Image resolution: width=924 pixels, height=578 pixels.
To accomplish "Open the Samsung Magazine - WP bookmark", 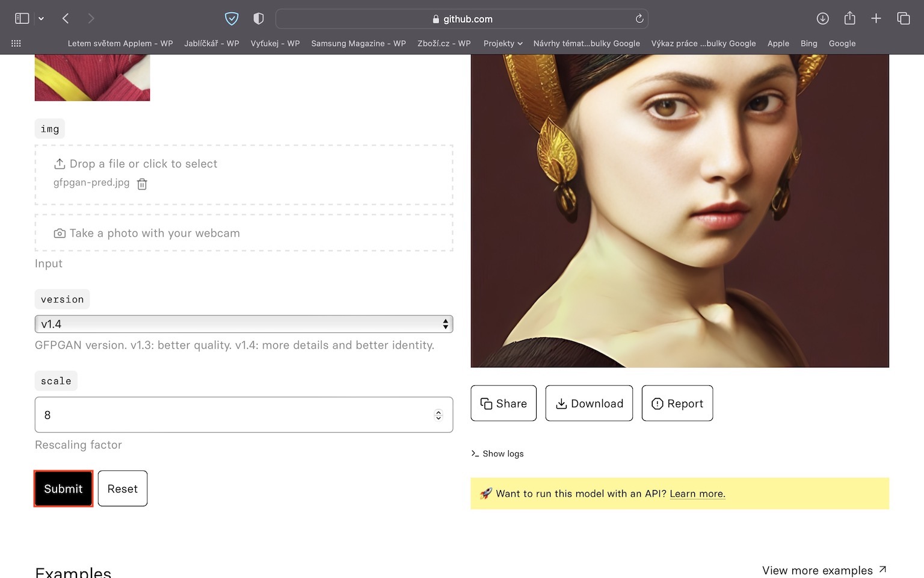I will tap(358, 43).
